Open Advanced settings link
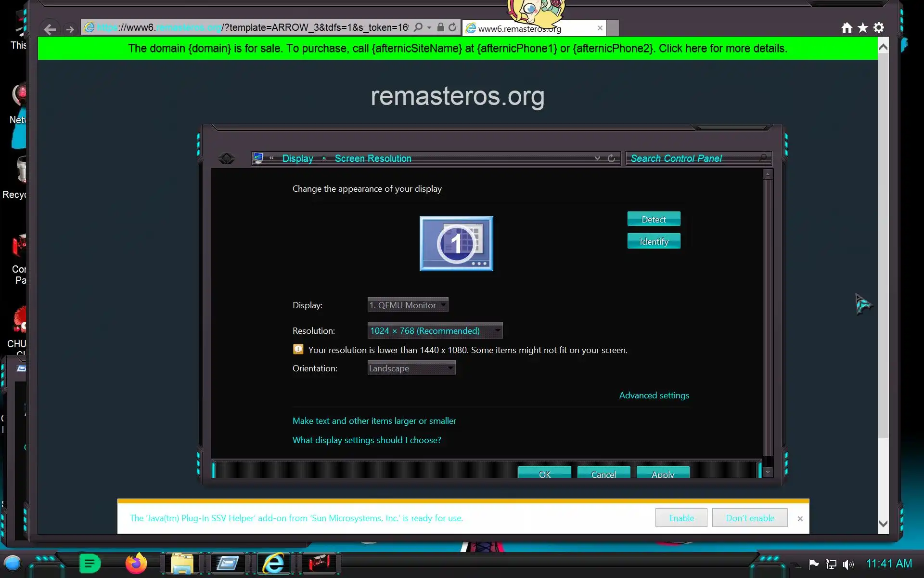This screenshot has height=578, width=924. pos(654,395)
